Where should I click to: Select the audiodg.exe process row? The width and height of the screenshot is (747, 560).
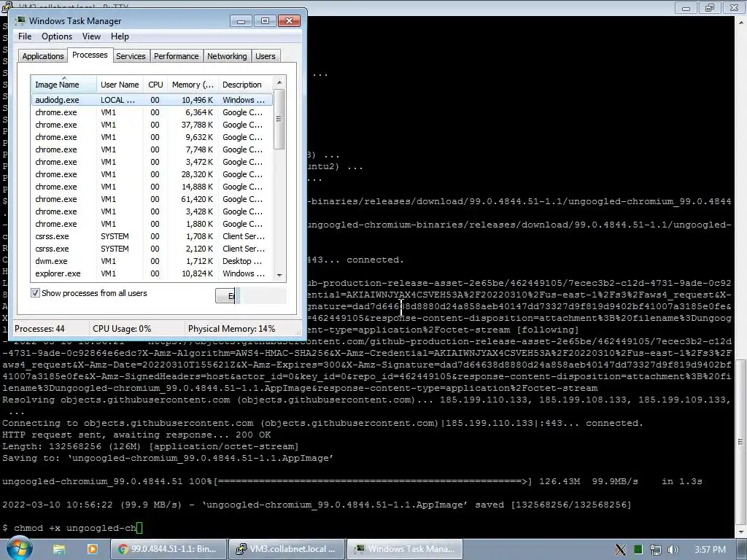[x=152, y=100]
